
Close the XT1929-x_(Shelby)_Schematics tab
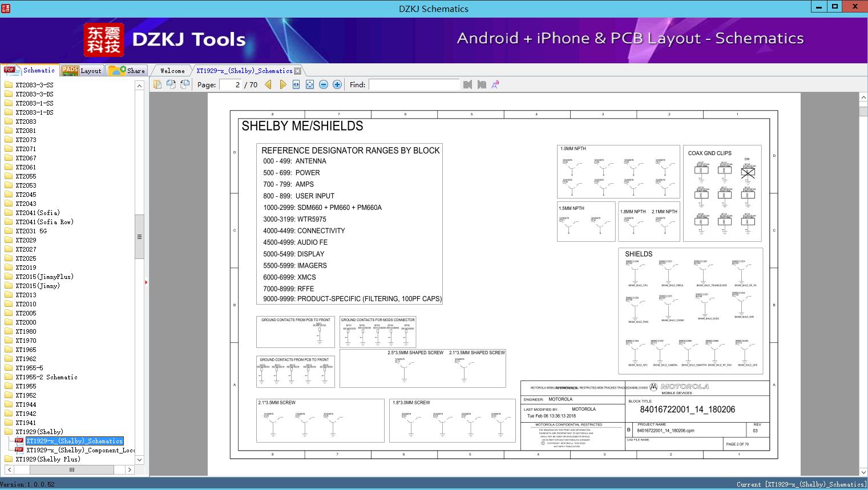coord(297,71)
